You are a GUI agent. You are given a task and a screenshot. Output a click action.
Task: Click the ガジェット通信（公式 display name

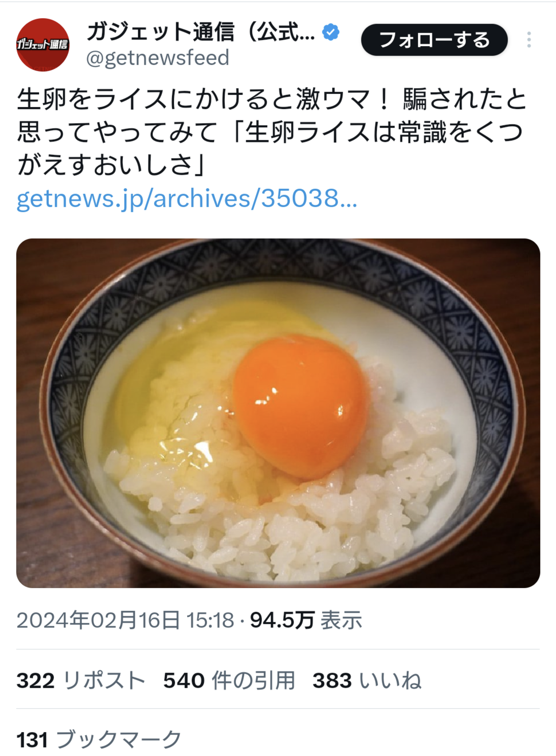[201, 32]
